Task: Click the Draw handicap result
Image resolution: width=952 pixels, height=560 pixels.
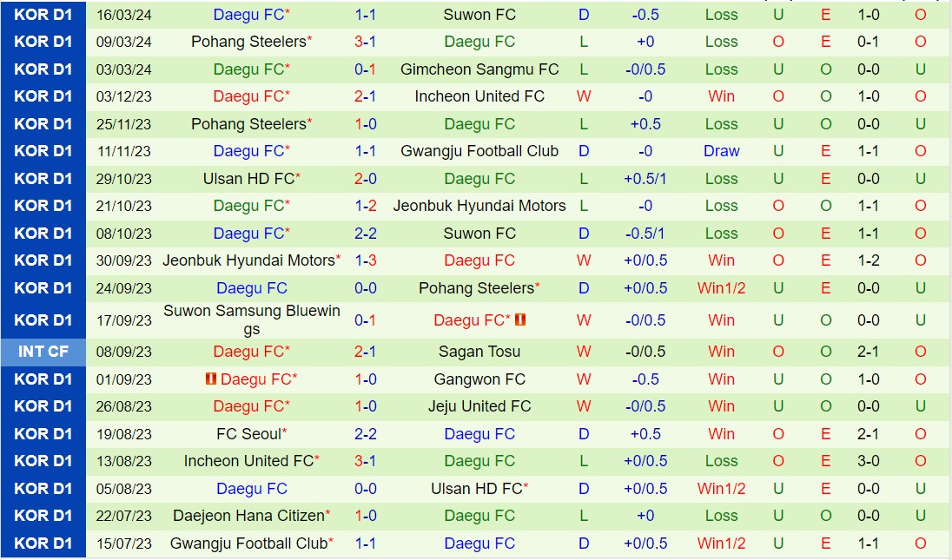Action: [721, 151]
